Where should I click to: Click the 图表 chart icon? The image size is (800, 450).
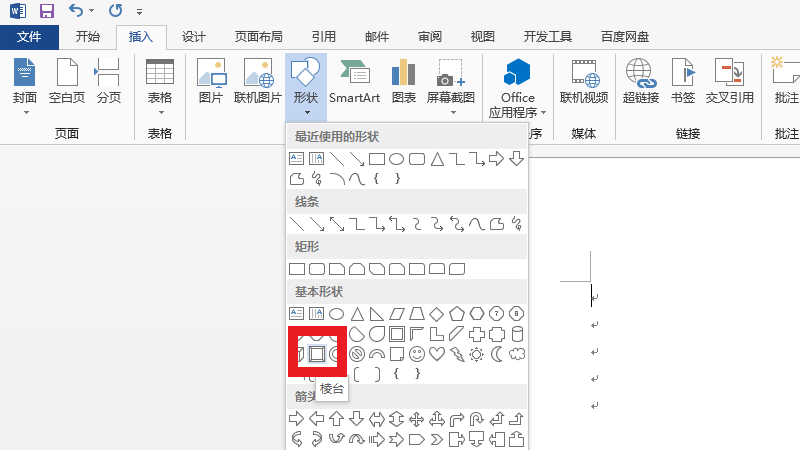tap(404, 82)
